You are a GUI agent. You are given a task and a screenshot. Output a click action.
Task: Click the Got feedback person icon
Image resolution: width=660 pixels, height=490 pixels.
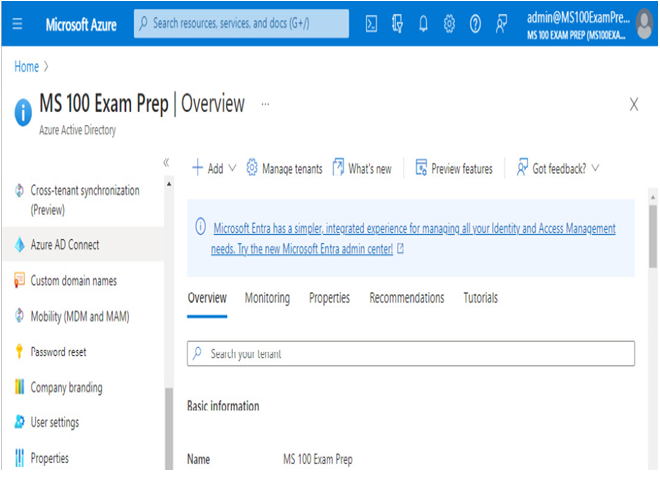click(x=522, y=167)
